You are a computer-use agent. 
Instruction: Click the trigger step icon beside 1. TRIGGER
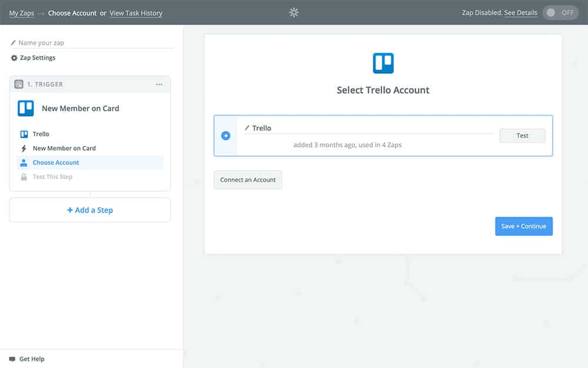tap(19, 84)
